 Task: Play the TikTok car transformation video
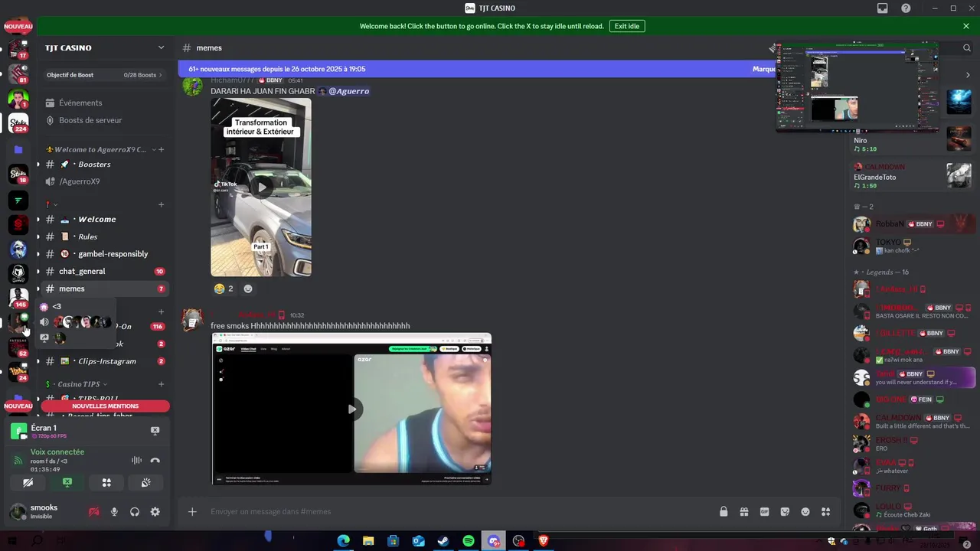[261, 187]
